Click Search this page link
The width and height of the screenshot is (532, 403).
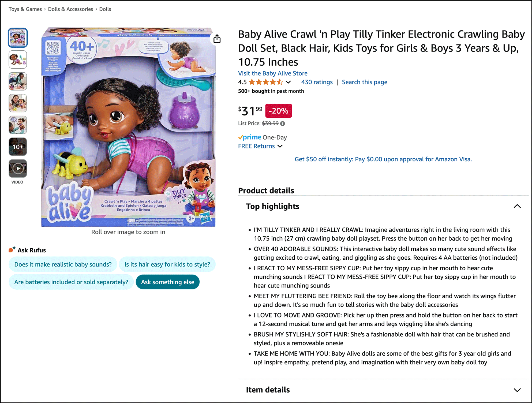[364, 82]
